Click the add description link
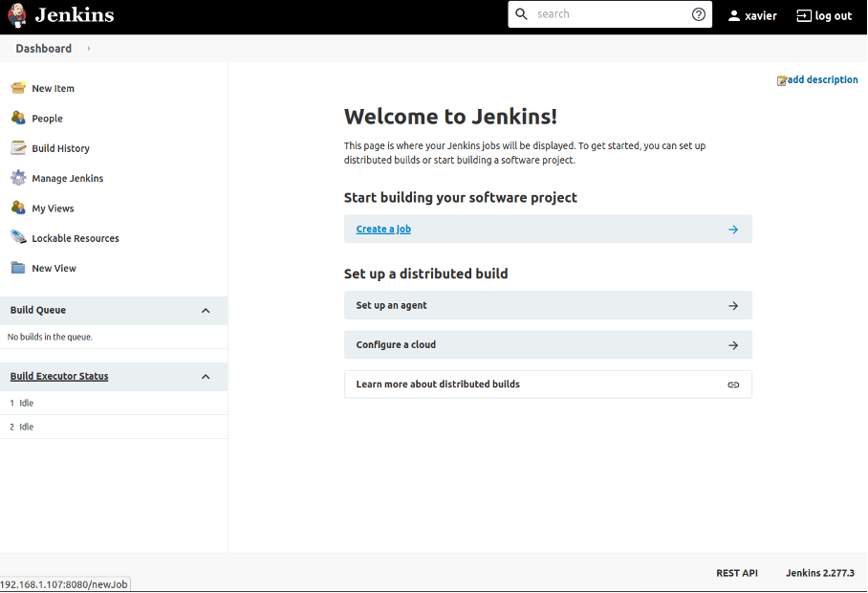Image resolution: width=868 pixels, height=593 pixels. [823, 79]
